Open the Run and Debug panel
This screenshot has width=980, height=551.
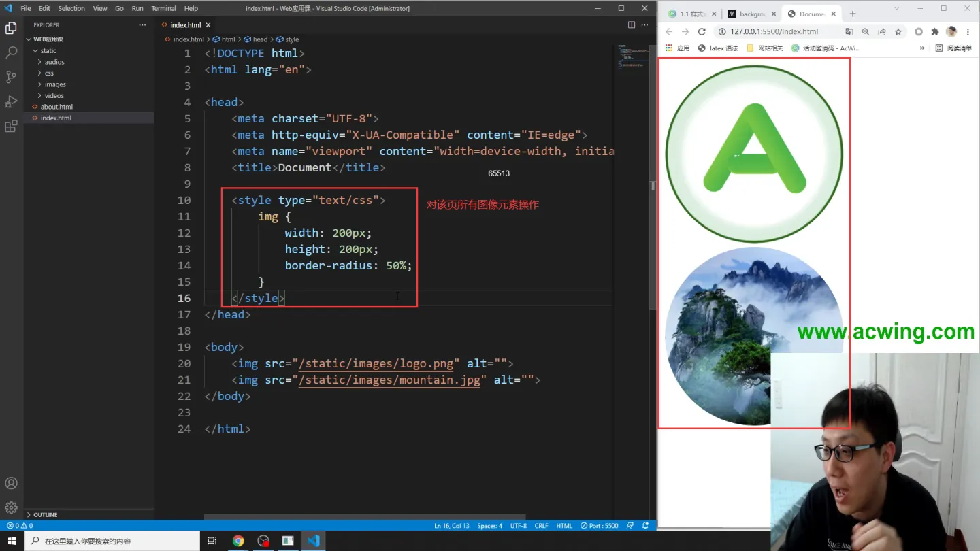click(x=11, y=101)
